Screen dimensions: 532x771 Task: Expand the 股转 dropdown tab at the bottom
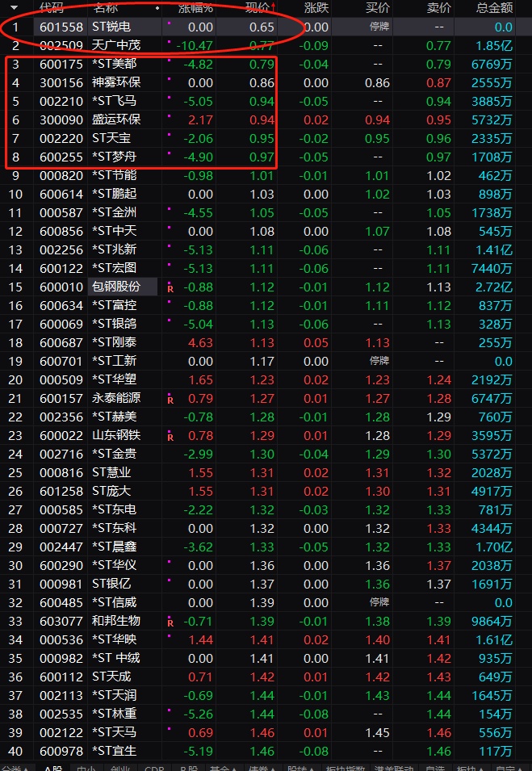300,769
